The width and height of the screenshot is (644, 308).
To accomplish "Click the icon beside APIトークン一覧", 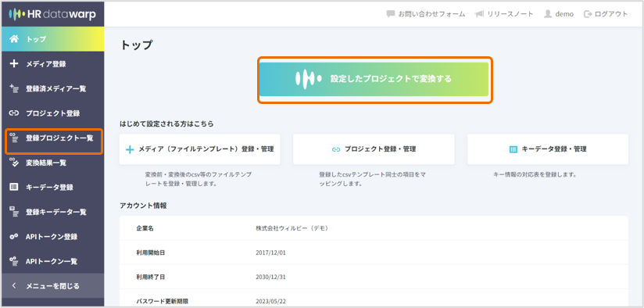I will 14,261.
